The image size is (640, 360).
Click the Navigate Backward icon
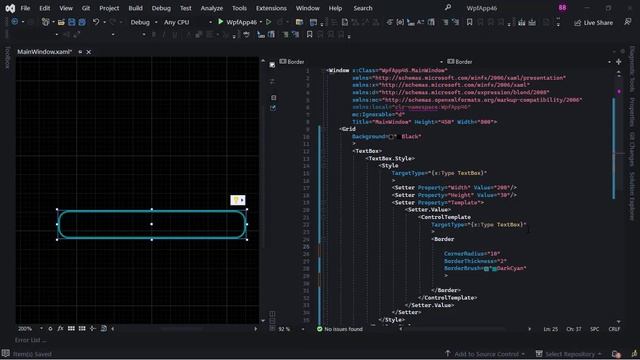tap(15, 22)
